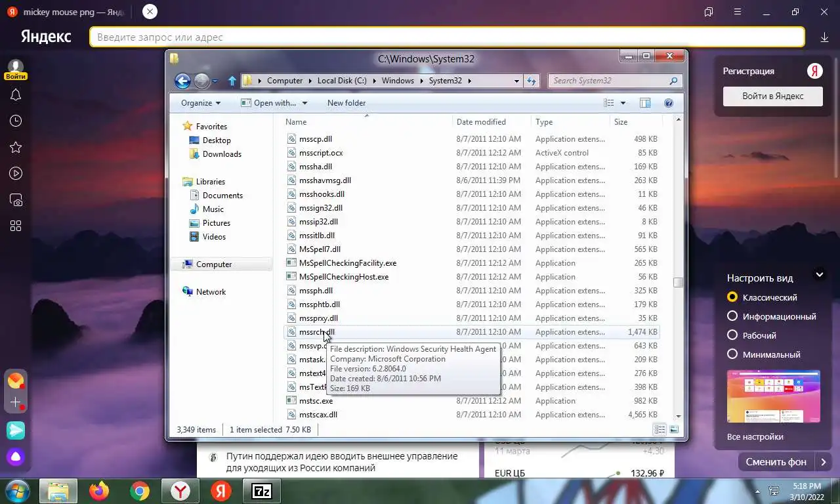Click the Войти profile avatar in sidebar

[x=16, y=70]
